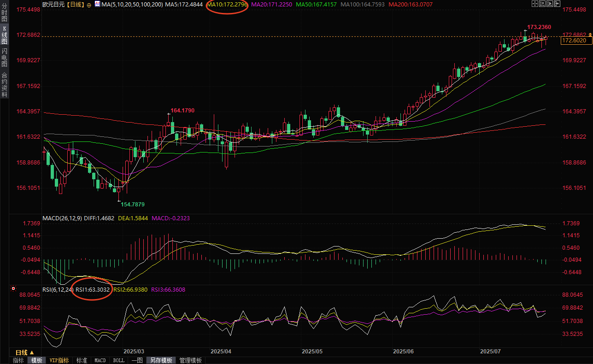Apply the 标准 template
Viewport: 593px width, 364px height.
(x=82, y=360)
